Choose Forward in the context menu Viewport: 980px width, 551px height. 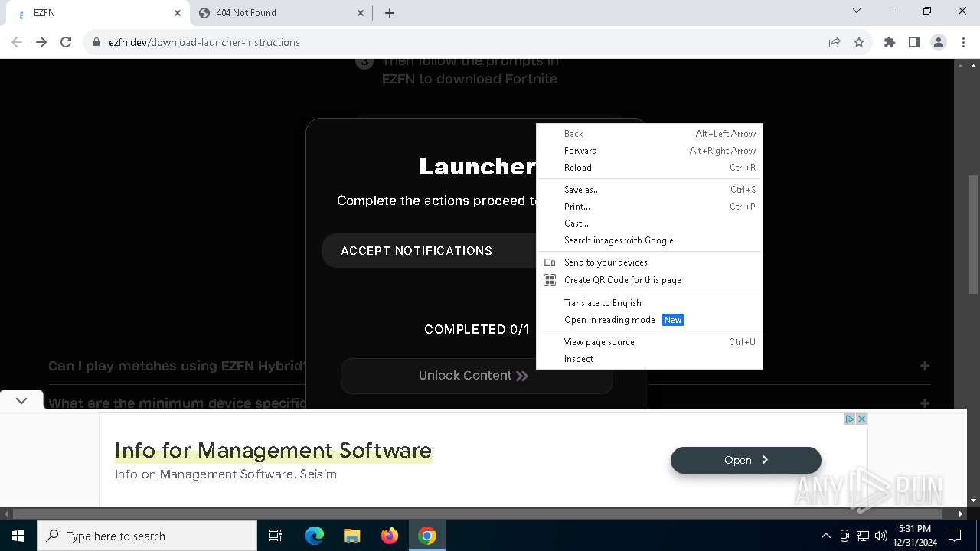650,151
